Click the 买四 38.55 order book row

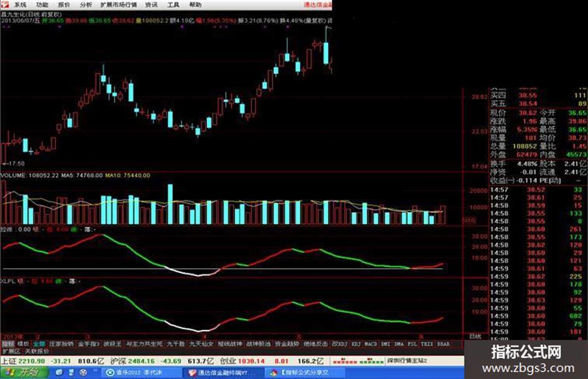[x=538, y=95]
